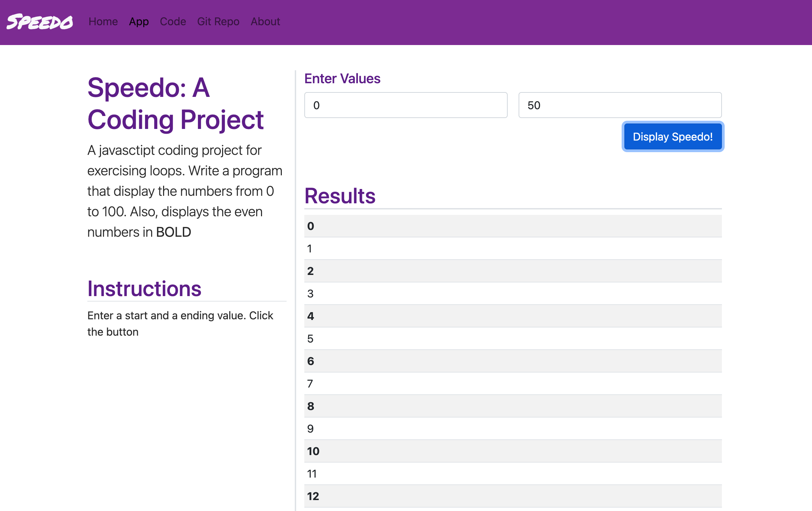812x511 pixels.
Task: Select result row showing 4
Action: pos(513,316)
